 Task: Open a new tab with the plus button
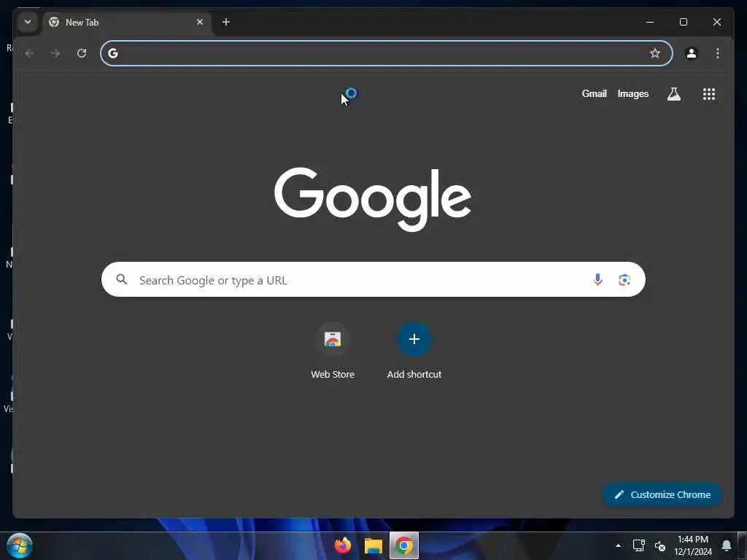point(226,22)
